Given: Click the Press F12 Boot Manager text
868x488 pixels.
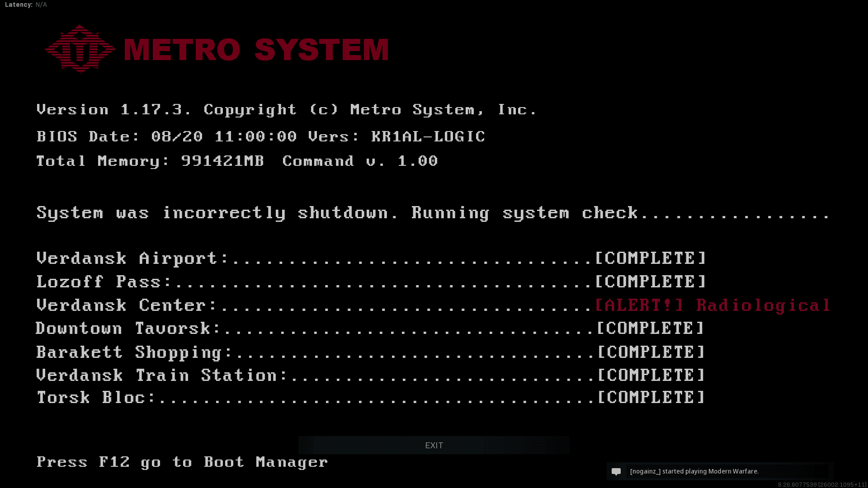Looking at the screenshot, I should [x=182, y=462].
